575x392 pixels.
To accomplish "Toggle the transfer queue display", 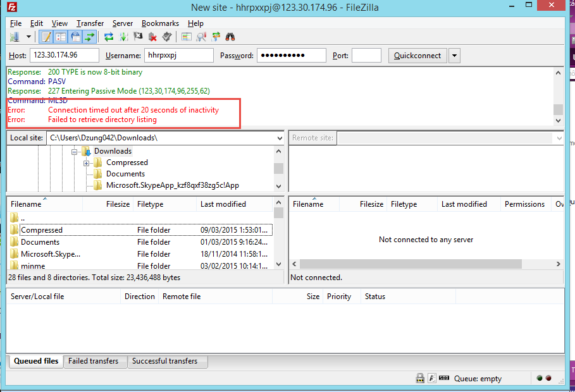I will tap(90, 37).
